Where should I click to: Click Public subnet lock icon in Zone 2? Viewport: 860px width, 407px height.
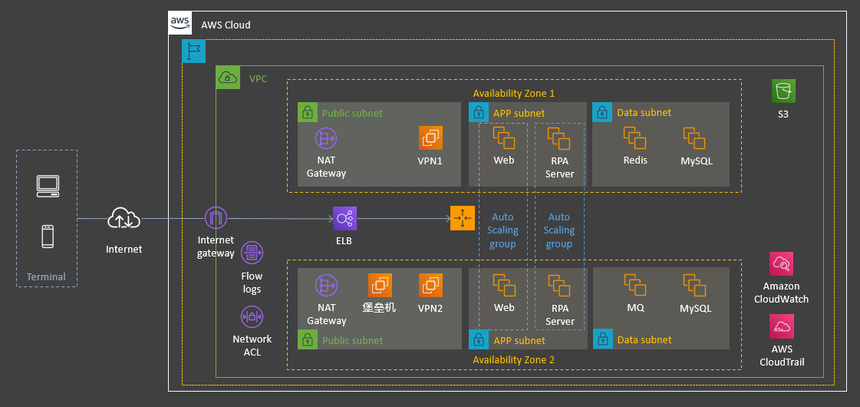[308, 340]
